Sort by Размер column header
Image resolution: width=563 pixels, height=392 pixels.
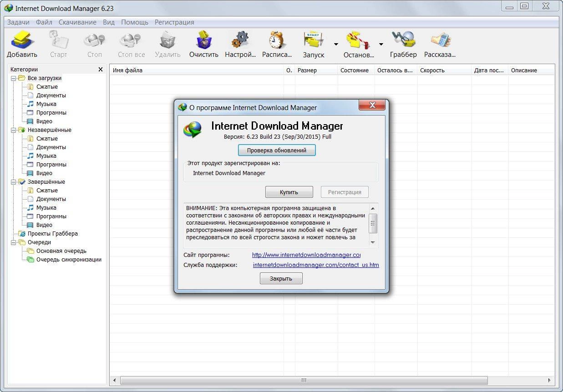click(316, 70)
